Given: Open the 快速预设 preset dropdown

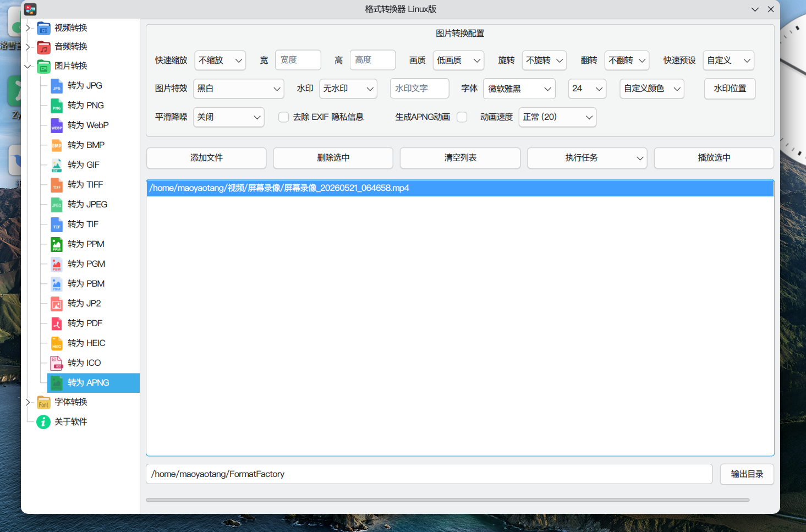Looking at the screenshot, I should [x=729, y=61].
